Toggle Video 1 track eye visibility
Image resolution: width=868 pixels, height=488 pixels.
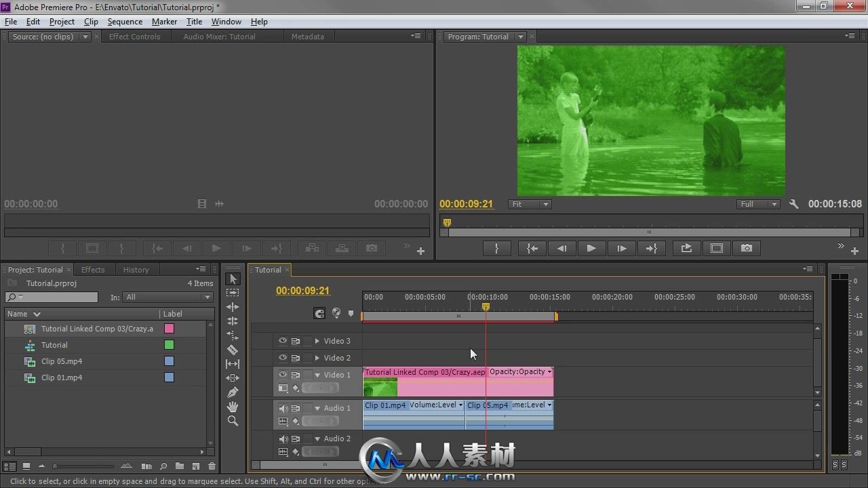point(283,375)
